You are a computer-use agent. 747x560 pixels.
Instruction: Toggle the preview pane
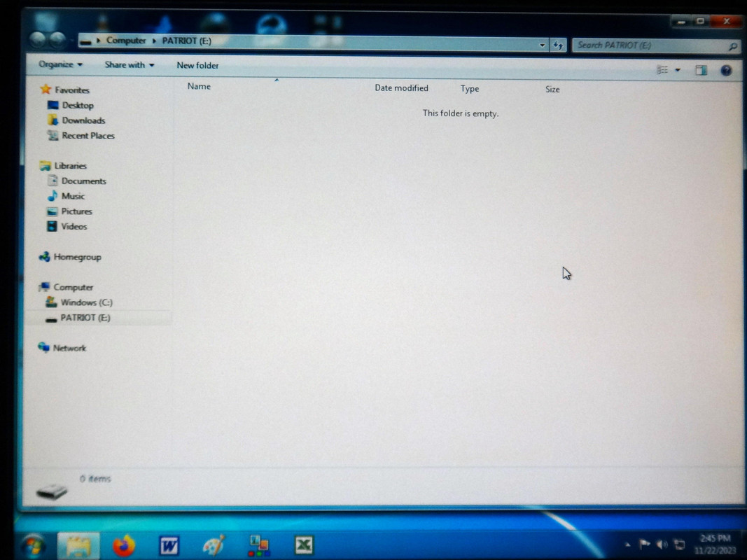[x=701, y=71]
